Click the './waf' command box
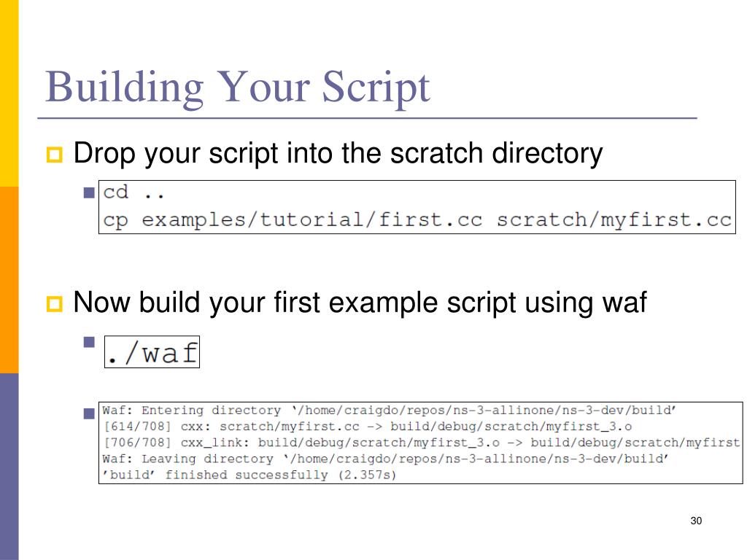The height and width of the screenshot is (560, 747). point(152,352)
